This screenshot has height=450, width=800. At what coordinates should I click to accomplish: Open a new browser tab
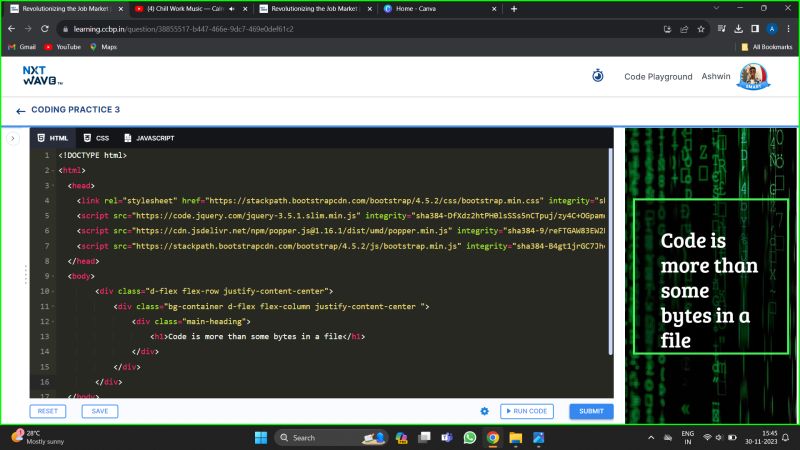tap(514, 9)
